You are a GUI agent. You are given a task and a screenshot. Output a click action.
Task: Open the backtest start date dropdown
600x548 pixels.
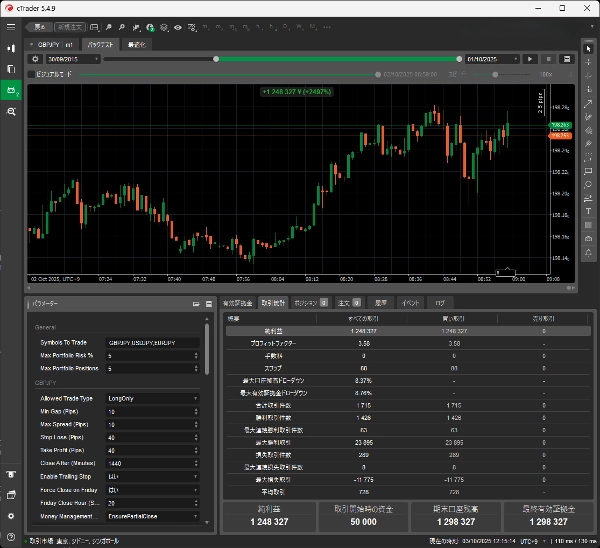(73, 59)
